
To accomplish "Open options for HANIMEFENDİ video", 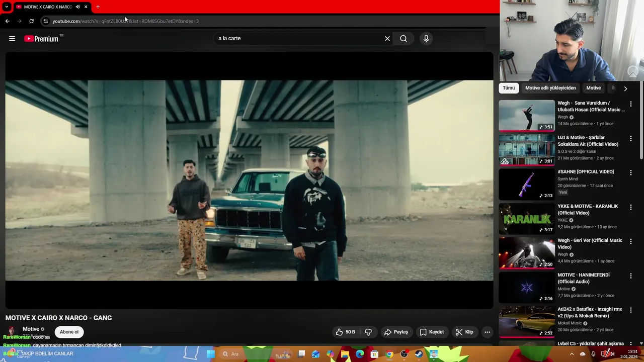I will [631, 276].
